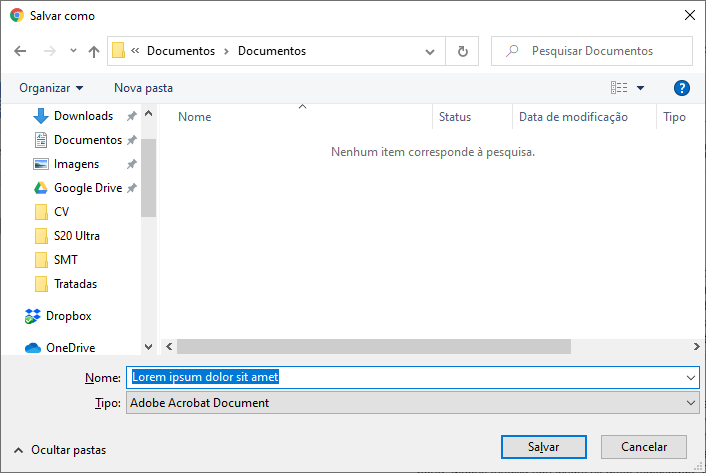The width and height of the screenshot is (706, 473).
Task: Open the view options dropdown arrow
Action: point(641,88)
